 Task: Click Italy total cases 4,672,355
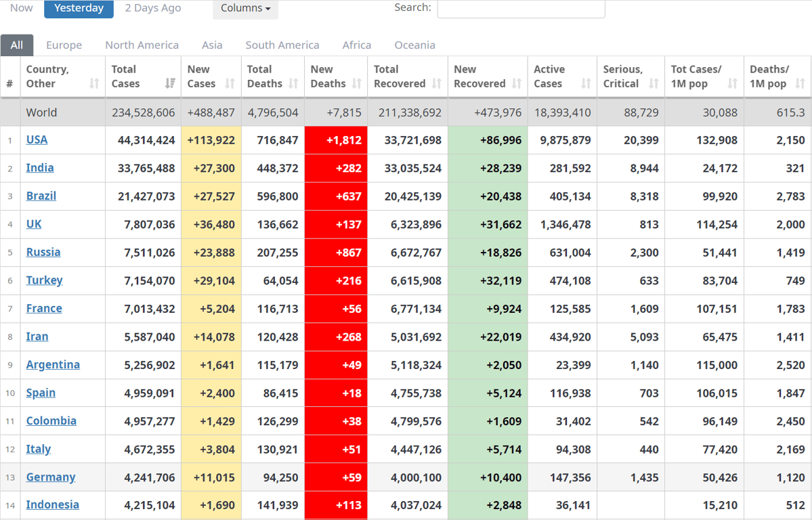click(x=150, y=450)
